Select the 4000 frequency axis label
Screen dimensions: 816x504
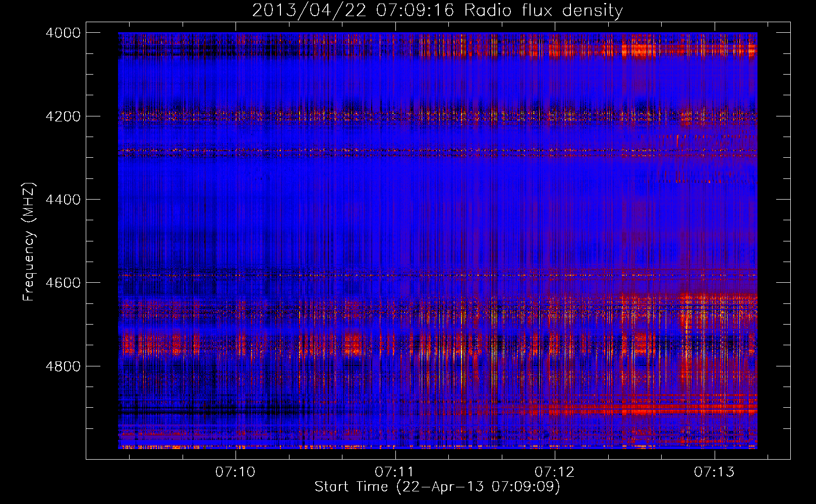pyautogui.click(x=63, y=33)
